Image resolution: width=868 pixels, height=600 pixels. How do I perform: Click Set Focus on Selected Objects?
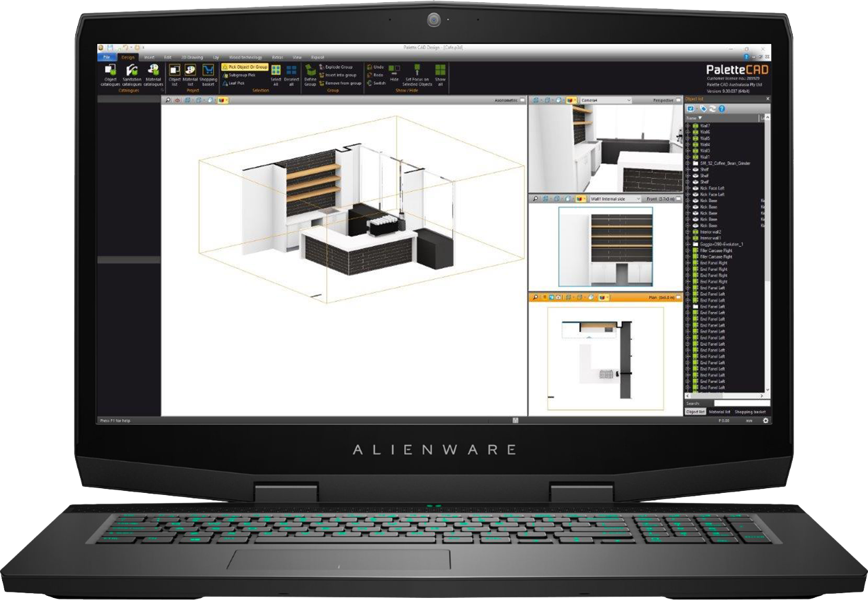click(x=417, y=75)
